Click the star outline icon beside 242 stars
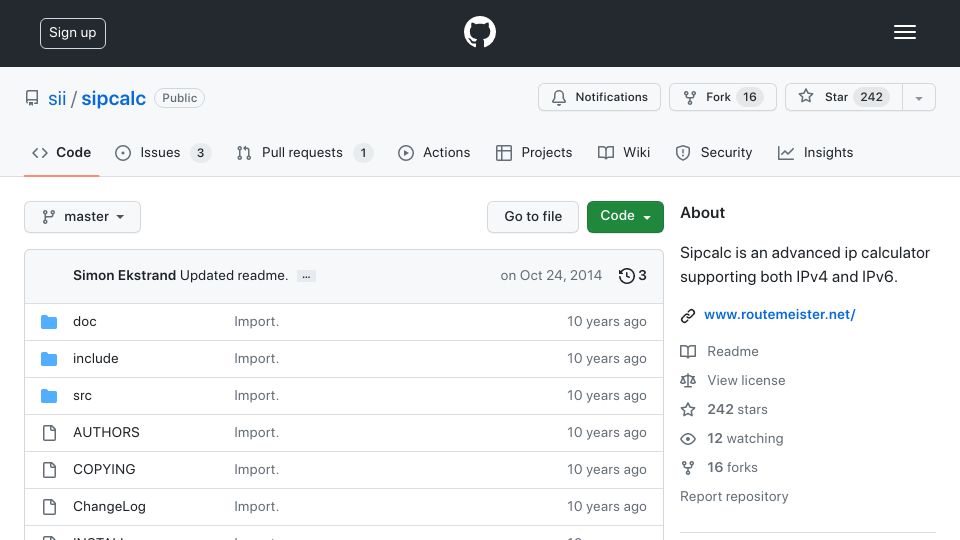This screenshot has height=540, width=960. coord(688,410)
